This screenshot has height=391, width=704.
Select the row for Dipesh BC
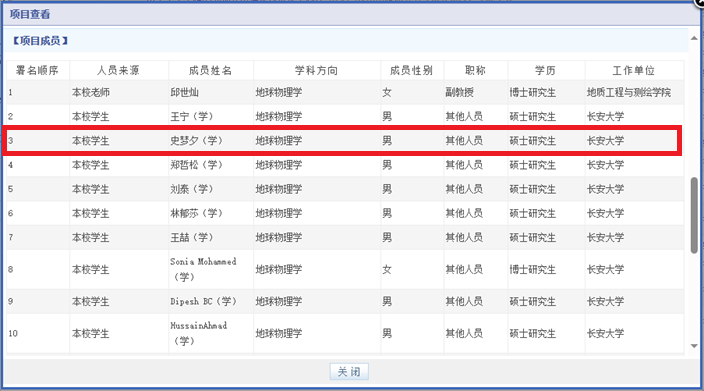(345, 301)
